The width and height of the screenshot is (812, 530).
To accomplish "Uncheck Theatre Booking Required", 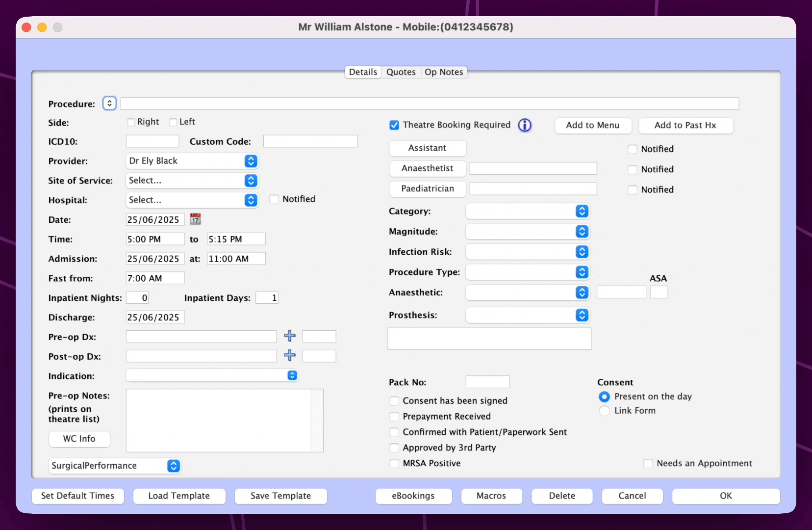I will click(394, 125).
